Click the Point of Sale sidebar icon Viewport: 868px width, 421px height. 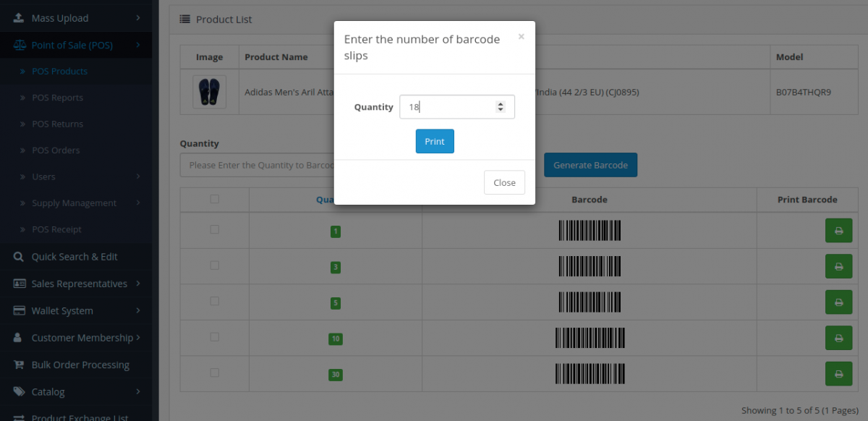pos(18,44)
